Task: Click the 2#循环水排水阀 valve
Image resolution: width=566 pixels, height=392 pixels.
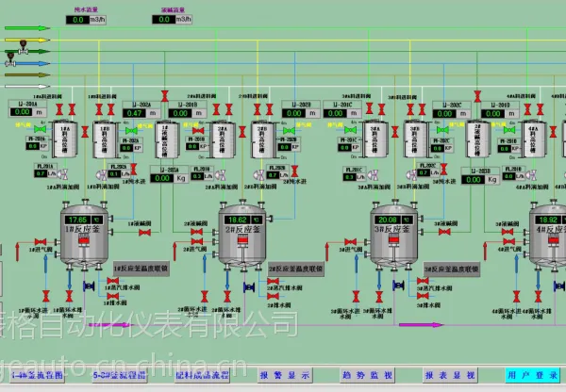Action: (x=227, y=297)
